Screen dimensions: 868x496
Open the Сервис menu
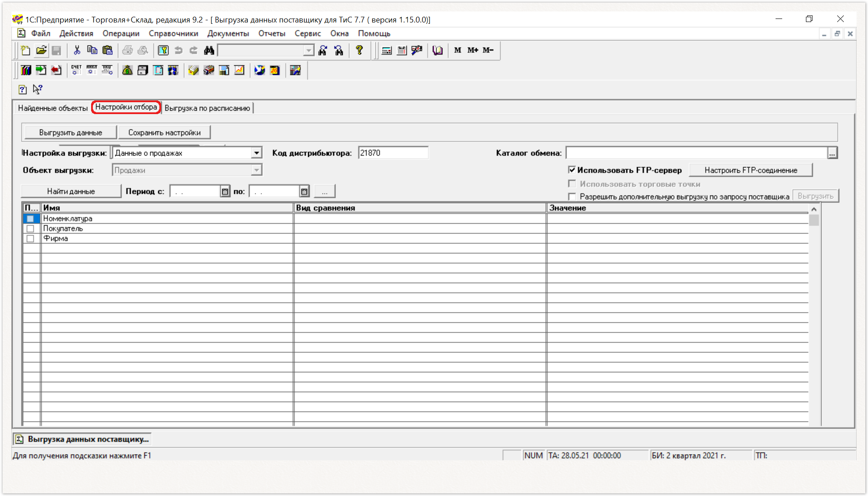pos(308,33)
